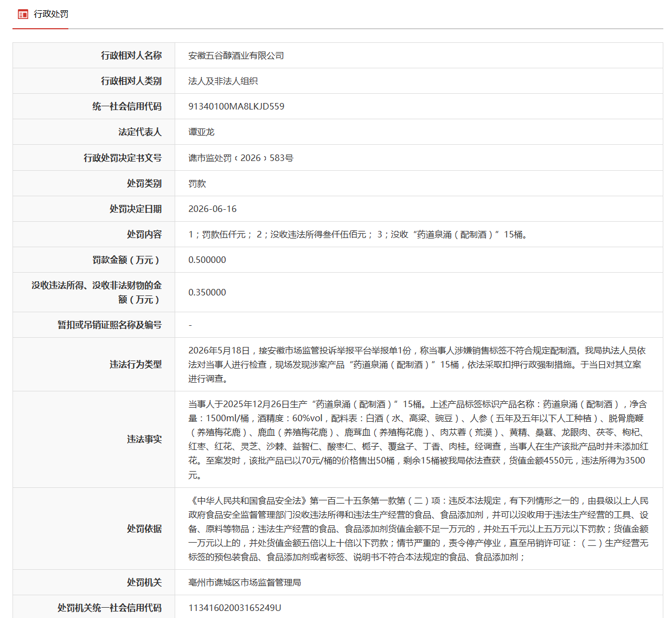Click legal representative name 谭亚龙
672x618 pixels.
pos(201,132)
